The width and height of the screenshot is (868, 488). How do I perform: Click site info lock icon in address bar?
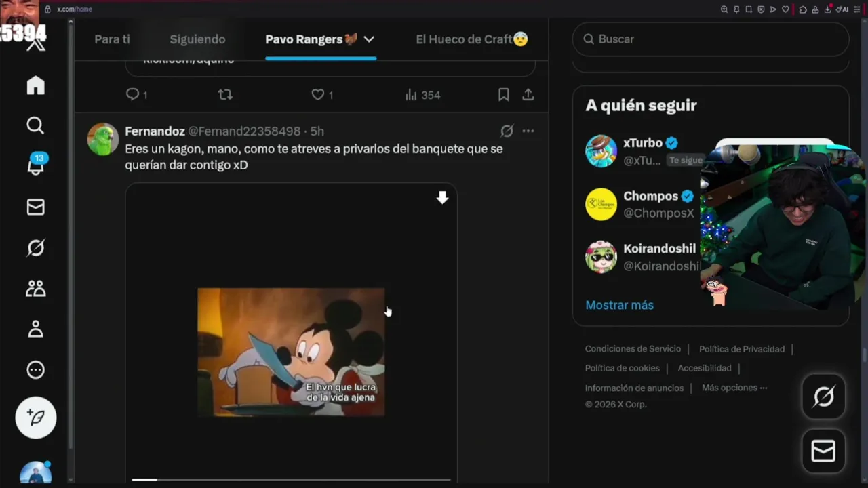[47, 9]
